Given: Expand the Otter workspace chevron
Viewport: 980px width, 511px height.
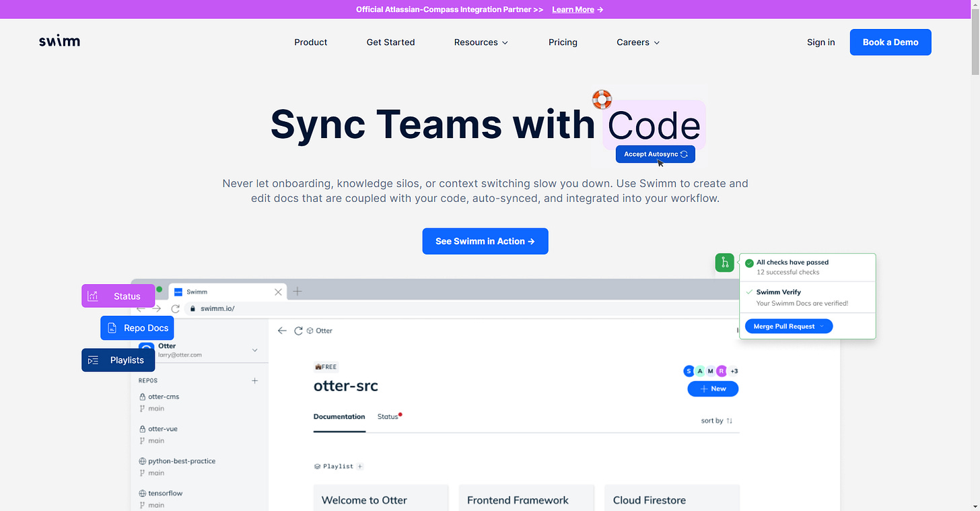Looking at the screenshot, I should [254, 350].
